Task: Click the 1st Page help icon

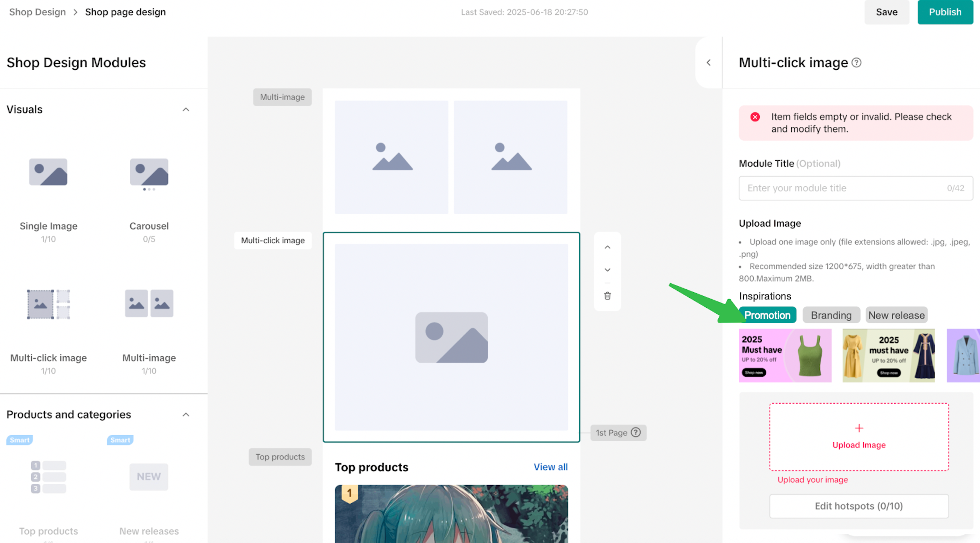Action: (636, 432)
